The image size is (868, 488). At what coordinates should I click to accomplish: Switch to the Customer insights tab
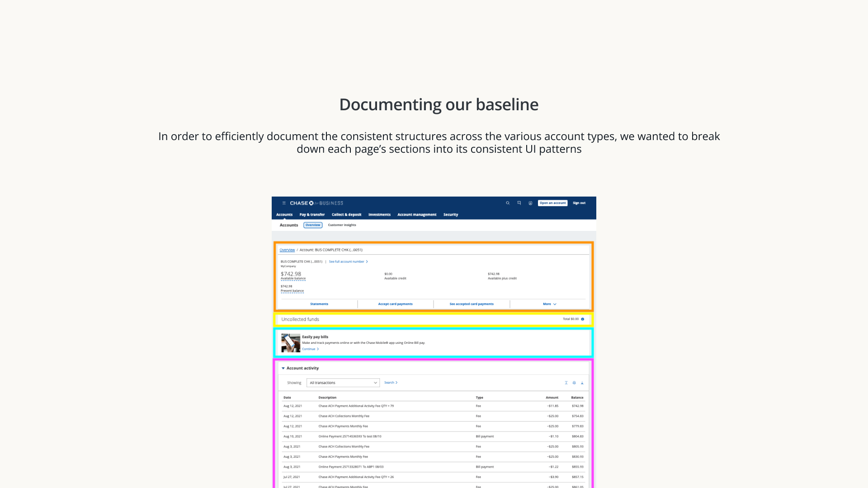(342, 225)
